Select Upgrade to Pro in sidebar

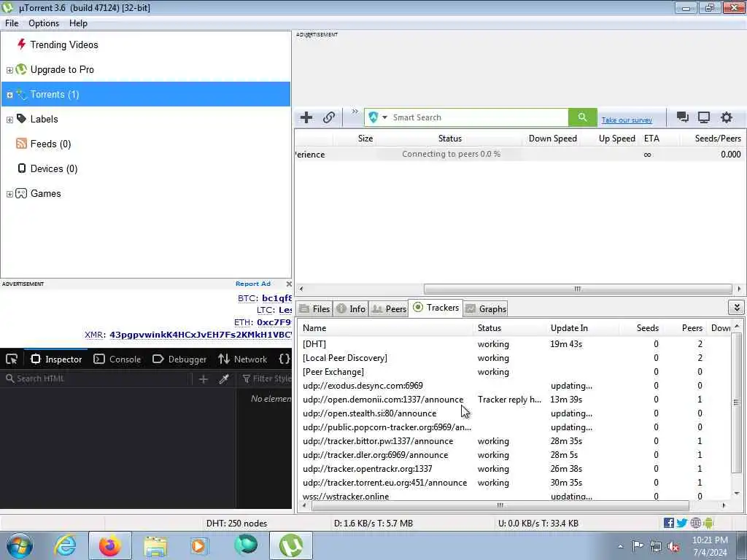pos(62,69)
